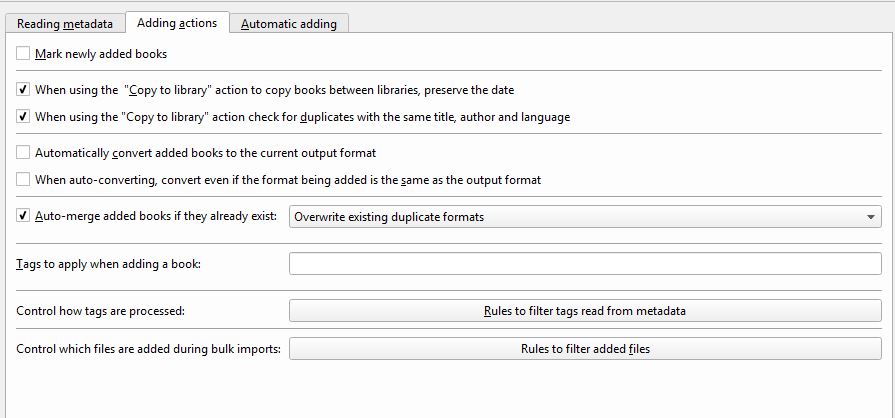Image resolution: width=895 pixels, height=418 pixels.
Task: Click the arrow on the auto-merge combo box
Action: click(x=871, y=217)
